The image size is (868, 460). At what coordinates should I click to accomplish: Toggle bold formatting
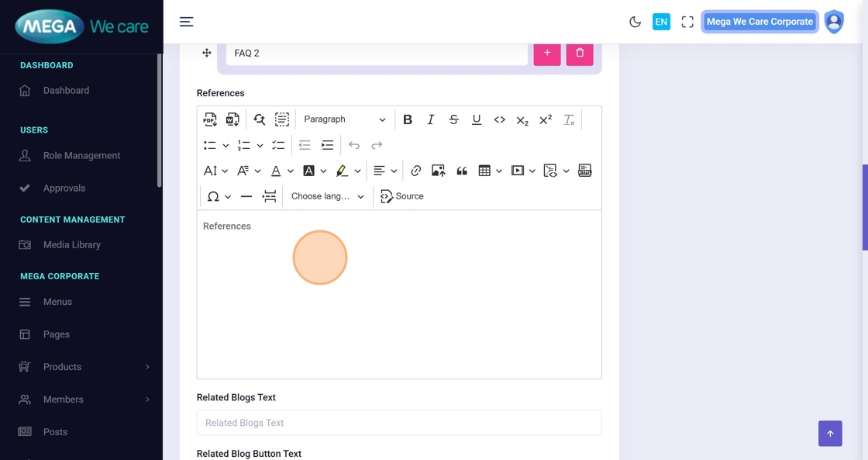point(408,119)
